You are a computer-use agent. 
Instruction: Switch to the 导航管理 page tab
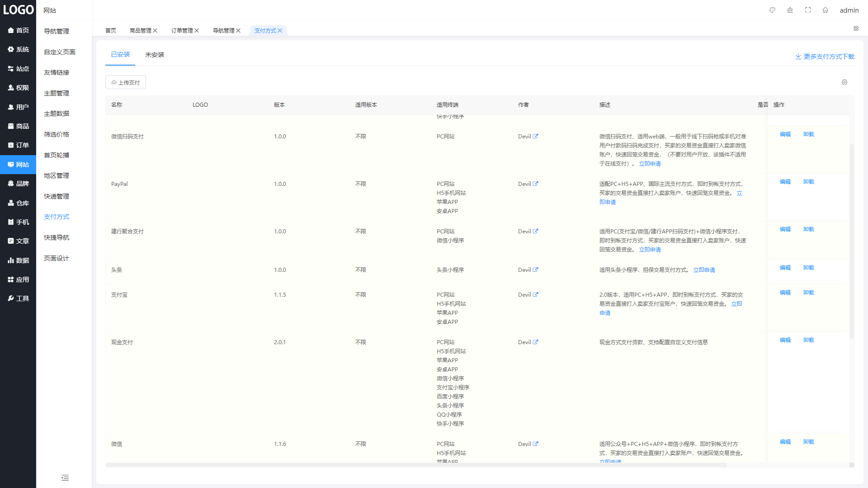click(x=224, y=31)
